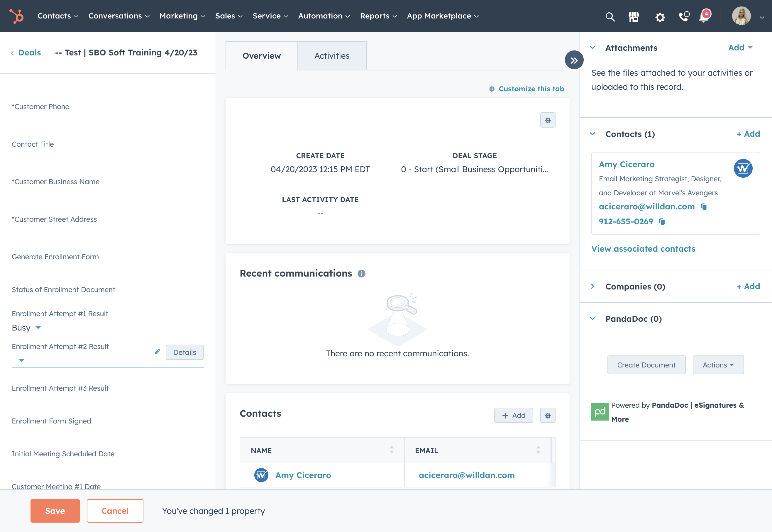Open the settings gear in top bar
The image size is (772, 532).
point(660,17)
